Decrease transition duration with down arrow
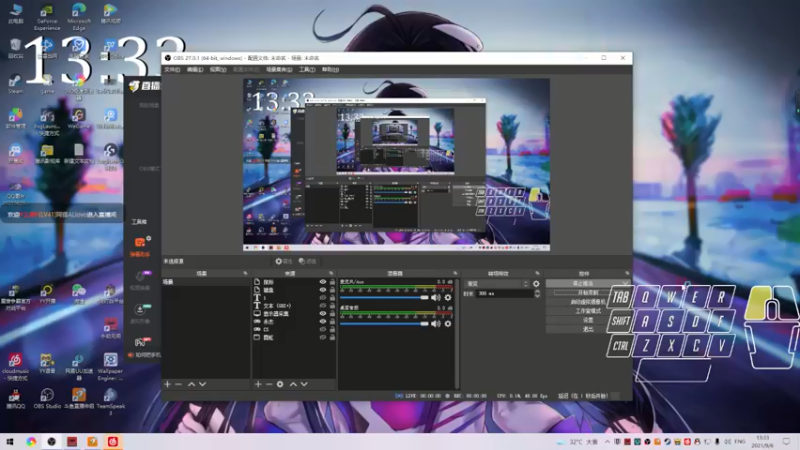Image resolution: width=800 pixels, height=450 pixels. point(537,295)
